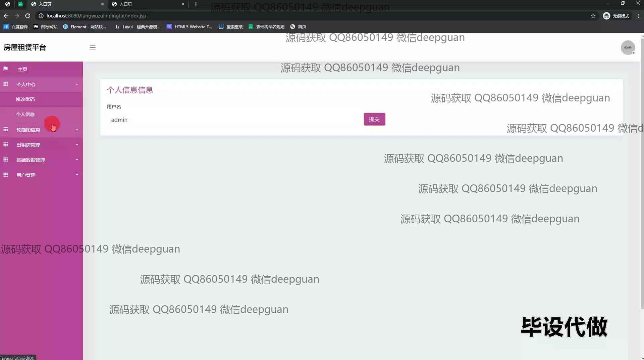644x360 pixels.
Task: Click the flag icon beside 主页
Action: tap(6, 69)
